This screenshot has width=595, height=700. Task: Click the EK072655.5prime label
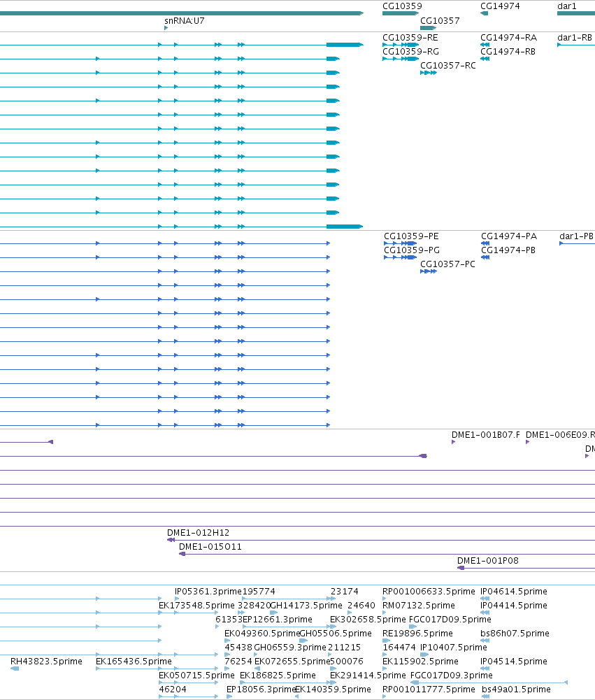point(292,662)
